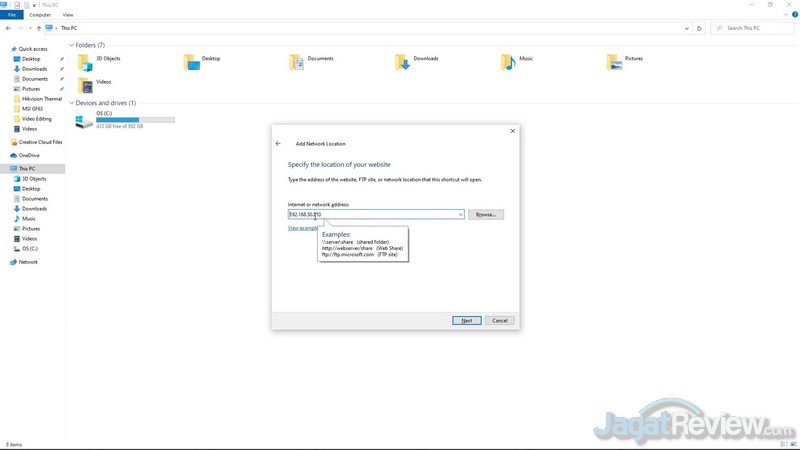The width and height of the screenshot is (800, 450).
Task: Switch to the Computer ribbon tab
Action: pos(40,15)
